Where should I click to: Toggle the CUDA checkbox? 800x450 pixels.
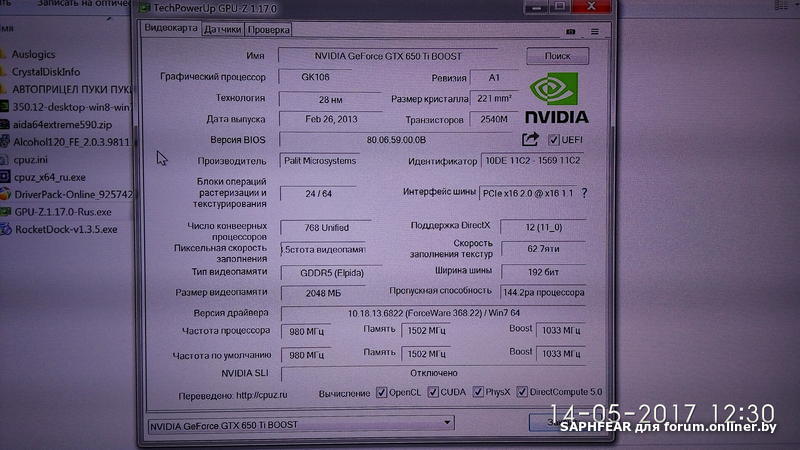pos(433,392)
